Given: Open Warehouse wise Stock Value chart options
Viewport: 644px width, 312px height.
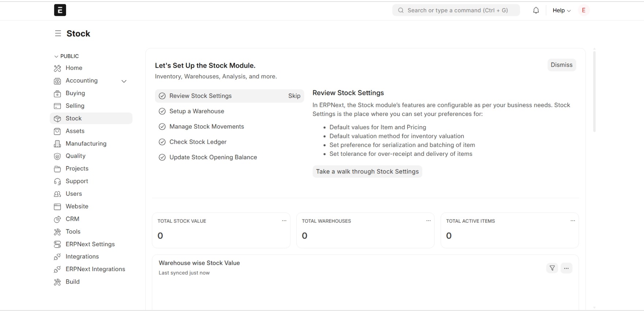Looking at the screenshot, I should tap(566, 268).
